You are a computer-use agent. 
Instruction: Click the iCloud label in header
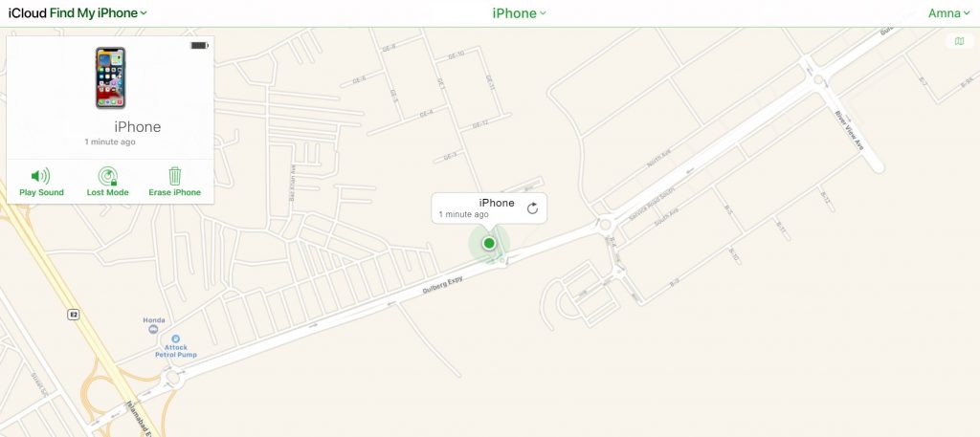(28, 13)
